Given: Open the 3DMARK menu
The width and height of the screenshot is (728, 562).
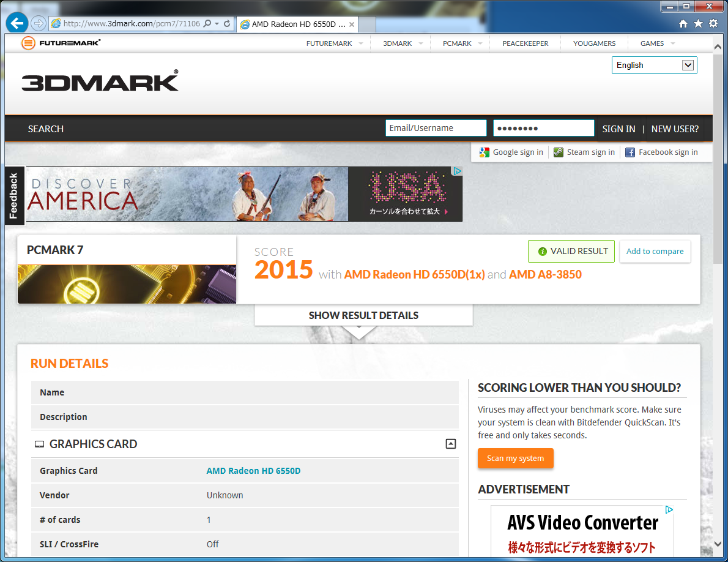Looking at the screenshot, I should 398,43.
